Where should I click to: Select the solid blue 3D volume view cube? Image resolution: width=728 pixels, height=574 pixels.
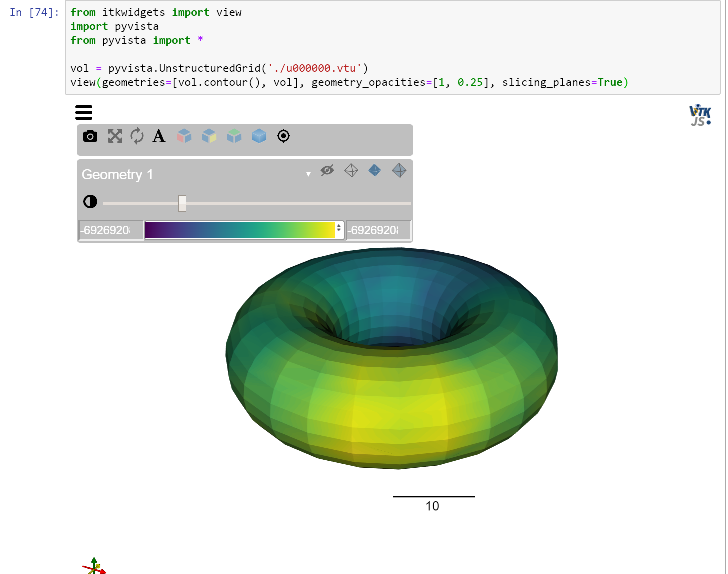(x=259, y=136)
